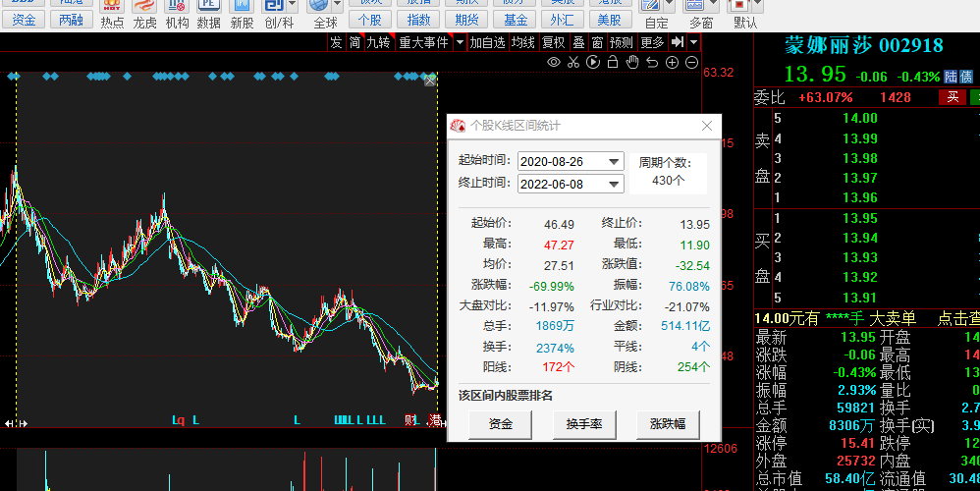Click the red 买 buy button
Image resolution: width=980 pixels, height=491 pixels.
[x=953, y=97]
